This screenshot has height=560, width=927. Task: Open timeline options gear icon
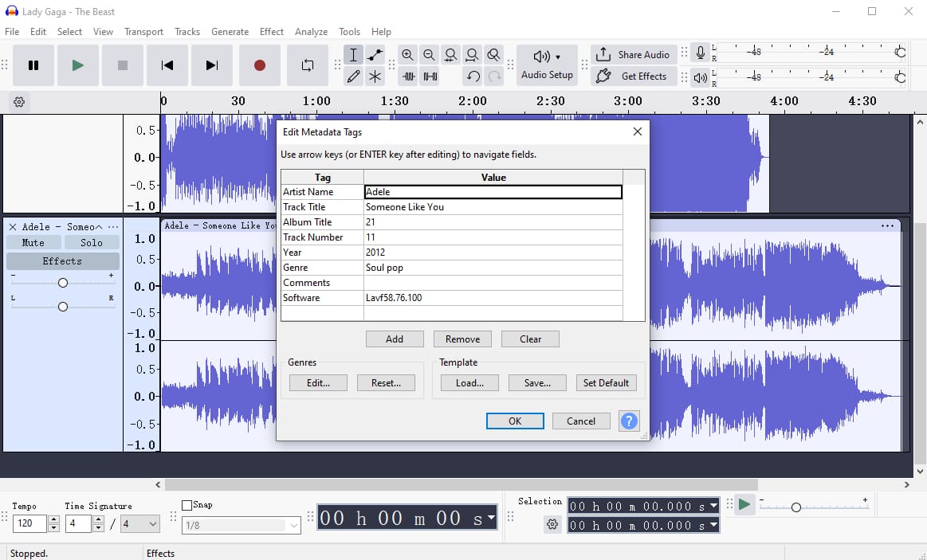point(19,102)
